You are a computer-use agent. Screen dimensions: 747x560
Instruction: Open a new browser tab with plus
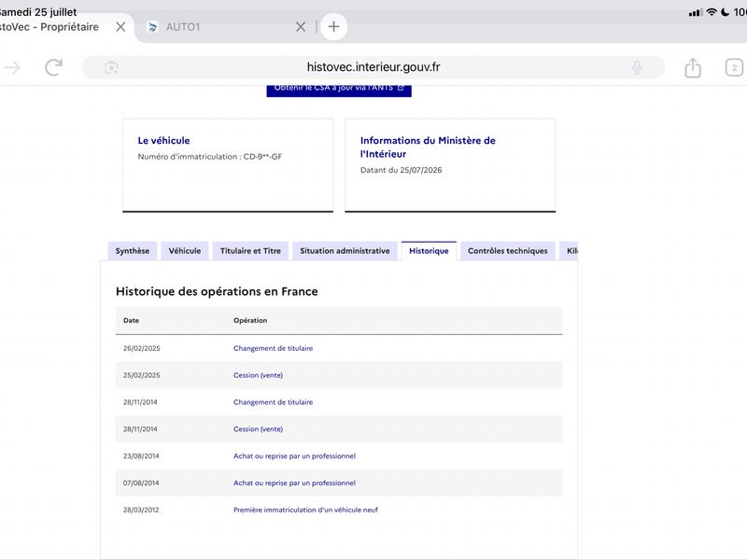coord(333,27)
